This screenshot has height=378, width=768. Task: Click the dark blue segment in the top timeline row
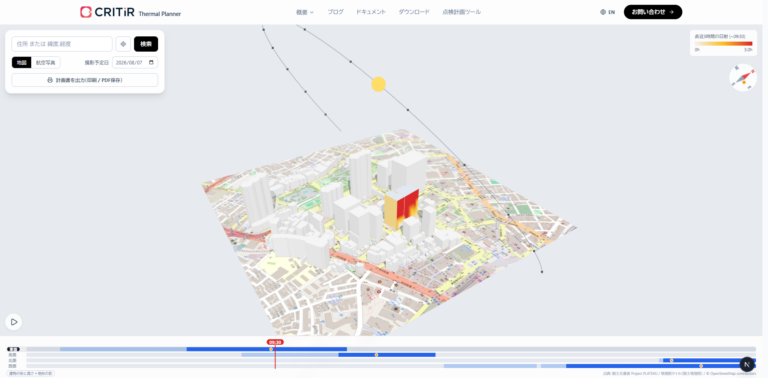(266, 349)
